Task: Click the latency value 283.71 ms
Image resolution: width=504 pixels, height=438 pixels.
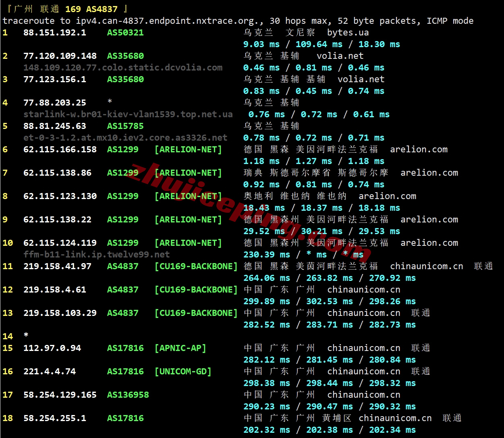Action: pyautogui.click(x=330, y=325)
